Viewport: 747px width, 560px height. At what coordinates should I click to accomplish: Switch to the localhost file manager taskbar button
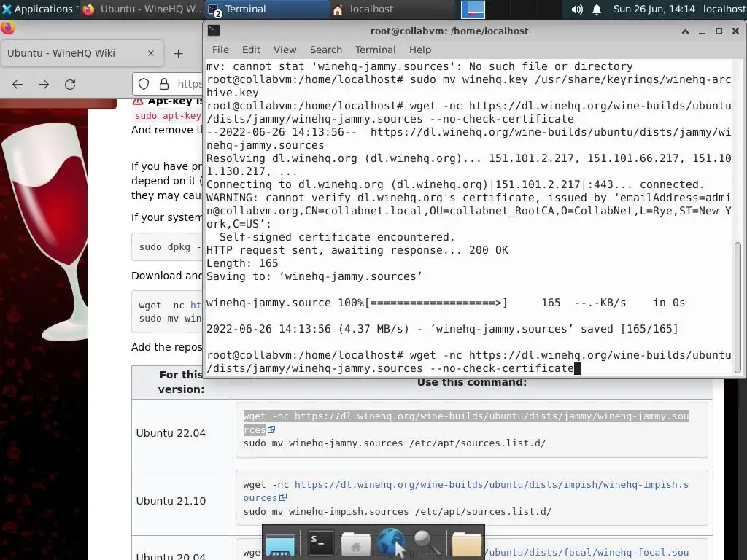(x=391, y=9)
